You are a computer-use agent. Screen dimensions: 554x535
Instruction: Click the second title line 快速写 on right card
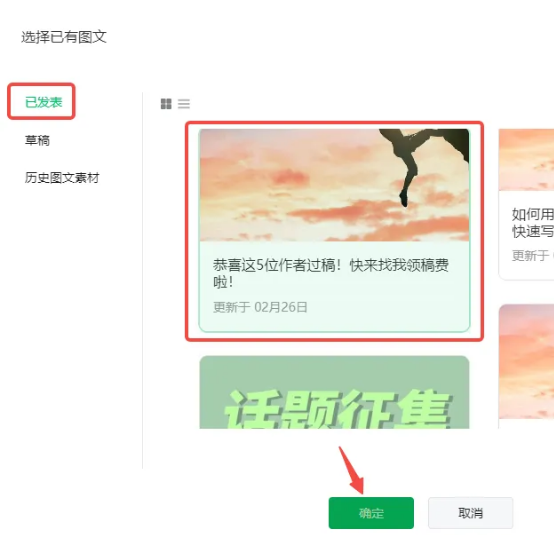533,231
